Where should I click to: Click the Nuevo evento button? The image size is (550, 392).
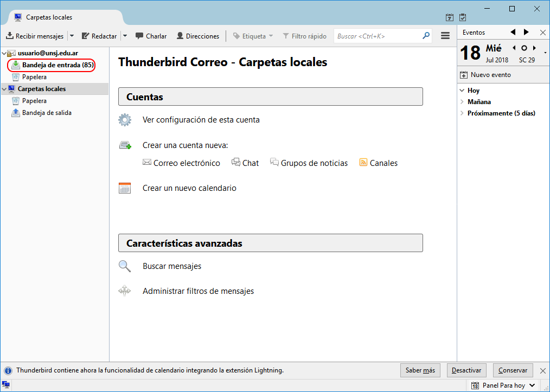[485, 75]
